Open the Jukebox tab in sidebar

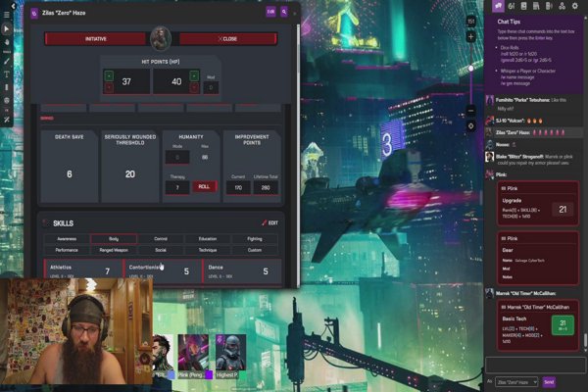549,6
